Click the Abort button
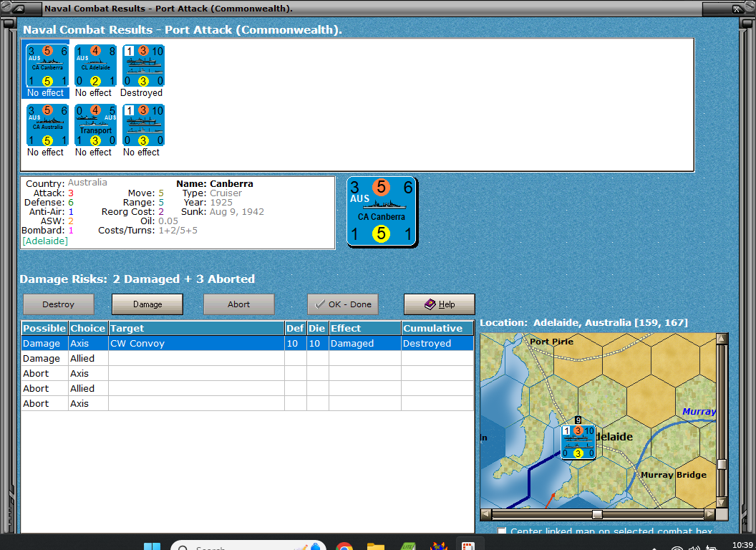The width and height of the screenshot is (756, 550). click(238, 304)
